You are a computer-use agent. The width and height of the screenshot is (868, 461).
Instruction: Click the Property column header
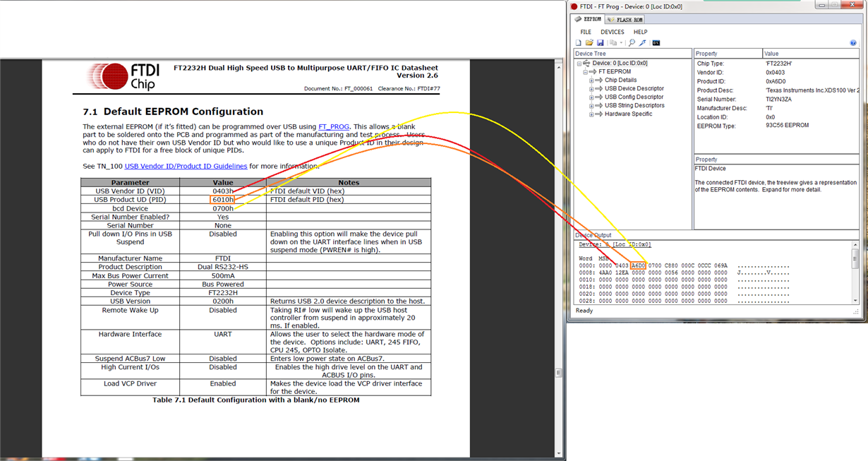coord(728,54)
